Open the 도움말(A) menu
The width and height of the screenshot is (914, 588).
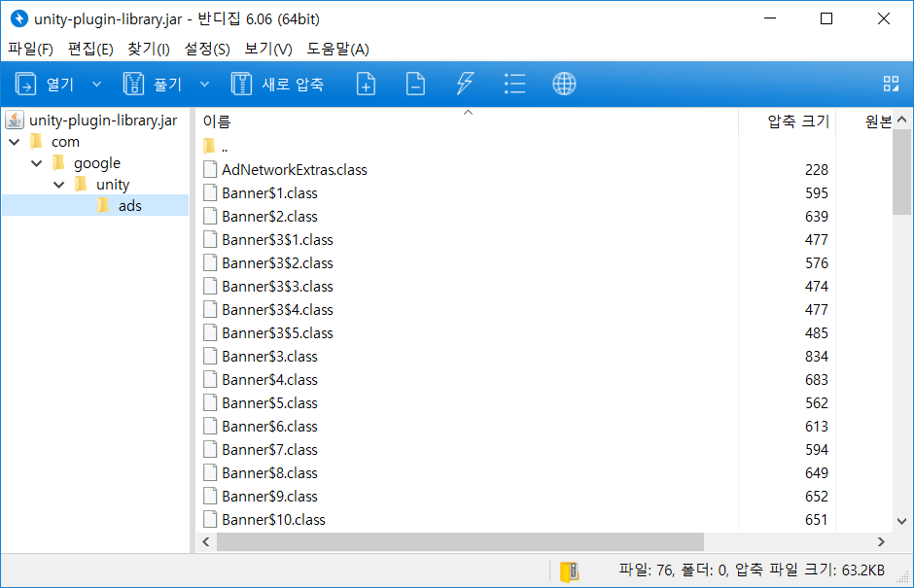click(x=338, y=49)
